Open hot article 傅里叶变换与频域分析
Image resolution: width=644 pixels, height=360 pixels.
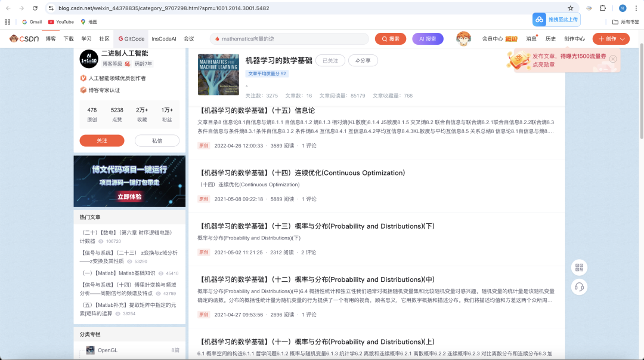tap(128, 289)
